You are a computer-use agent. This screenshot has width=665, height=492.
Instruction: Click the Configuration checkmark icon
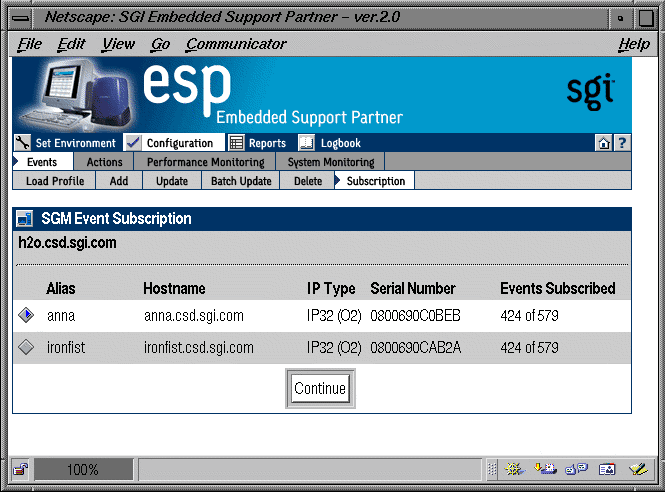pyautogui.click(x=133, y=143)
